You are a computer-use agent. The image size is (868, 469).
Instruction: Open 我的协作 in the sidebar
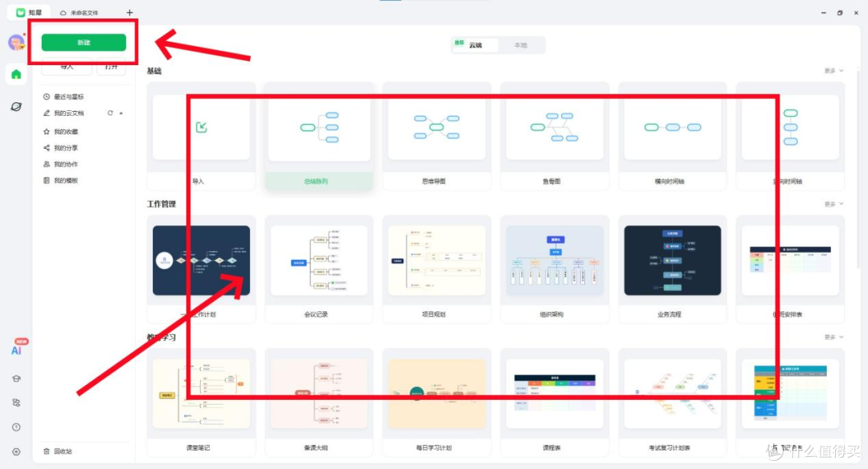pyautogui.click(x=66, y=164)
